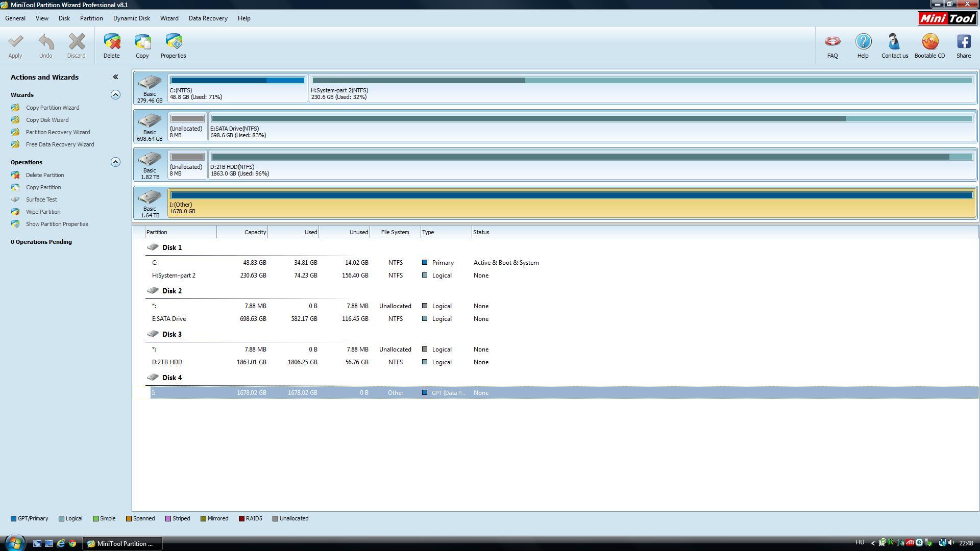
Task: Select the E:SATA Drive partition bar
Action: tap(593, 119)
